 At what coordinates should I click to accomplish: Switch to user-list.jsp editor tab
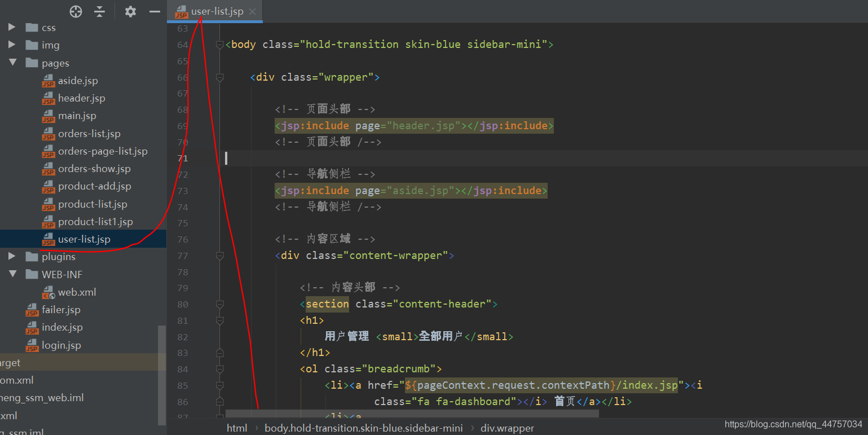tap(216, 11)
